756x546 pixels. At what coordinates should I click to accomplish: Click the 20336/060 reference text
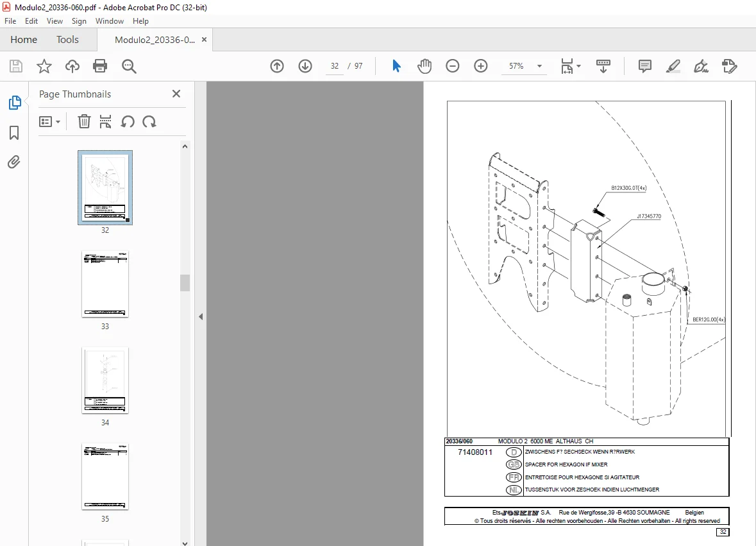pyautogui.click(x=459, y=441)
